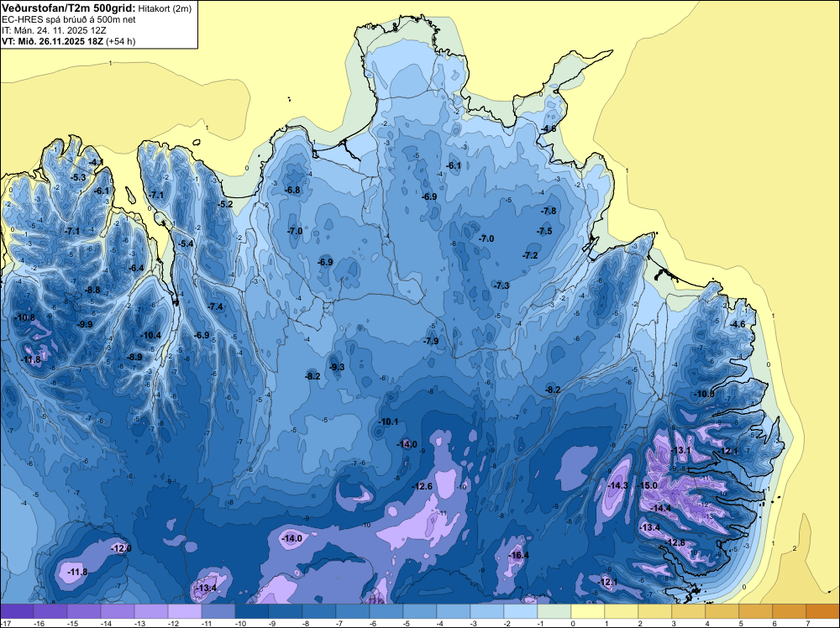
Task: Click the map title 'Veðurstofan/T2m 500grid:'
Action: click(x=69, y=8)
